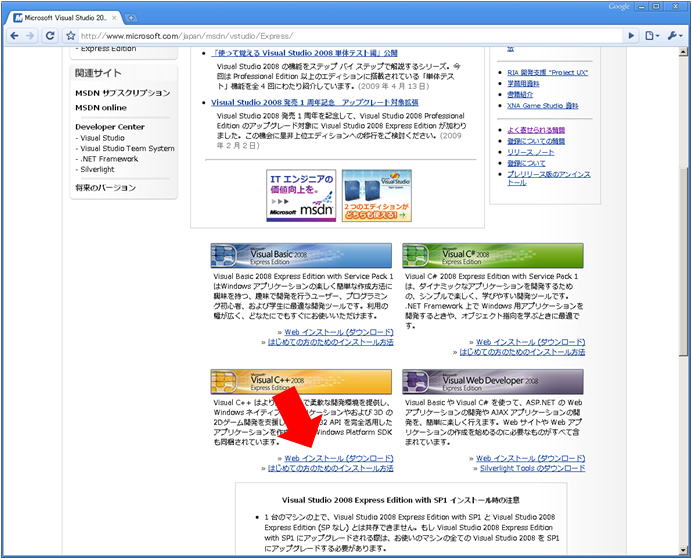This screenshot has width=692, height=559.
Task: Click the Express Edition sidebar entry at top
Action: (106, 49)
